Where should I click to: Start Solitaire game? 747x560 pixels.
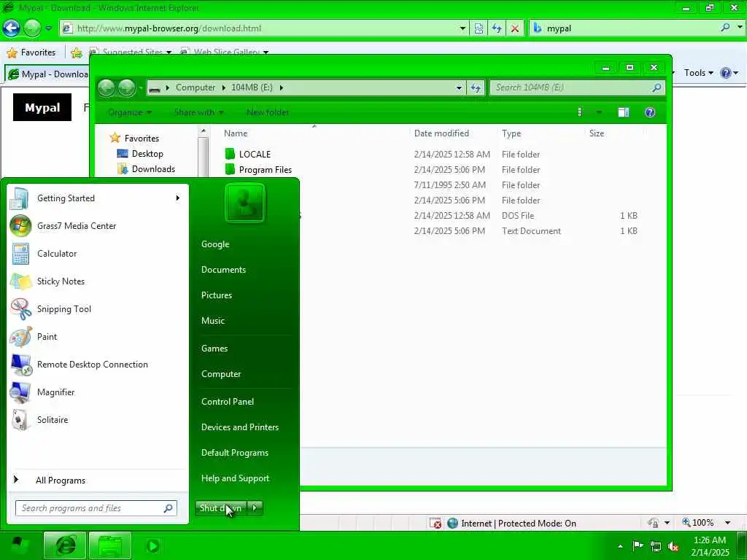(x=98, y=419)
